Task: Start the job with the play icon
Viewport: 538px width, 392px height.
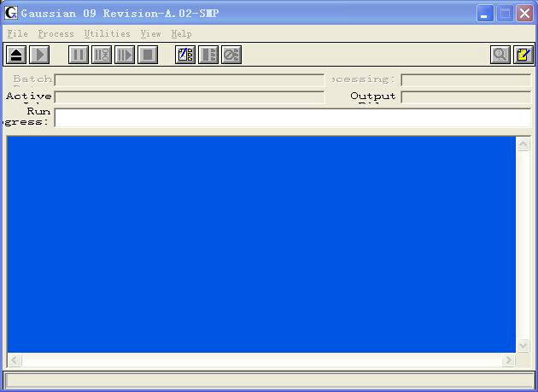Action: click(x=39, y=55)
